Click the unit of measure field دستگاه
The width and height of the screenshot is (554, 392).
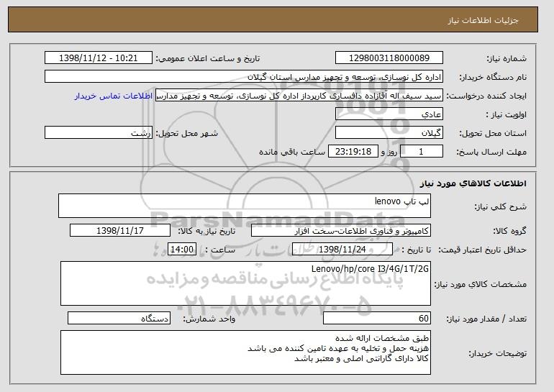point(119,318)
